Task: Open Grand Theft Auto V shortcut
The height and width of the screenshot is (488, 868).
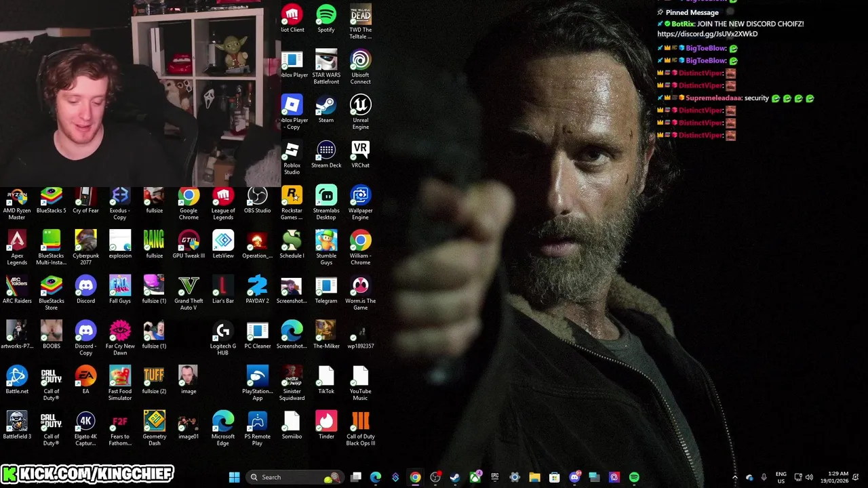Action: (x=189, y=293)
